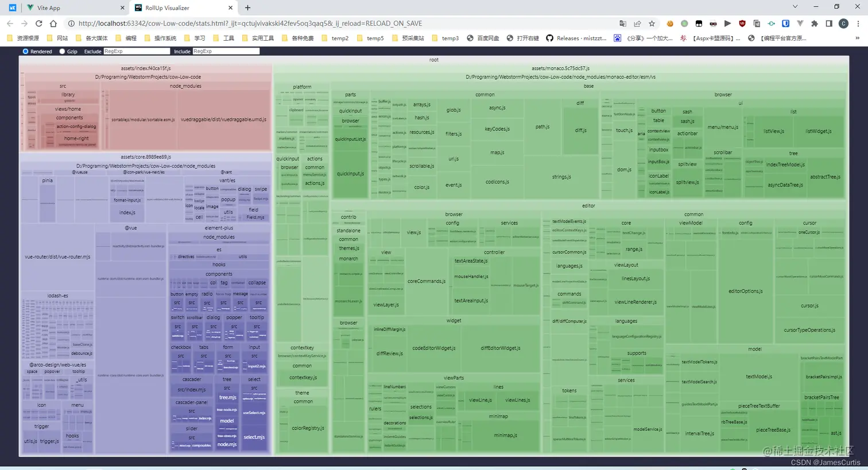868x470 pixels.
Task: Open the tab search dropdown arrow
Action: tap(795, 7)
